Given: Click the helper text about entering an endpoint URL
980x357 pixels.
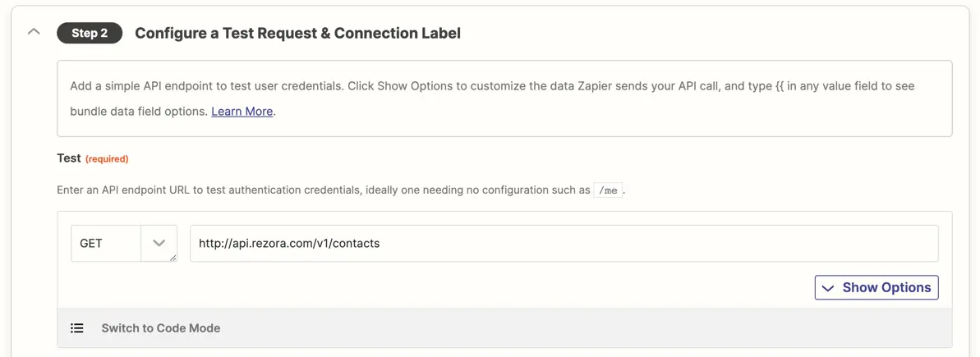Looking at the screenshot, I should [x=341, y=190].
